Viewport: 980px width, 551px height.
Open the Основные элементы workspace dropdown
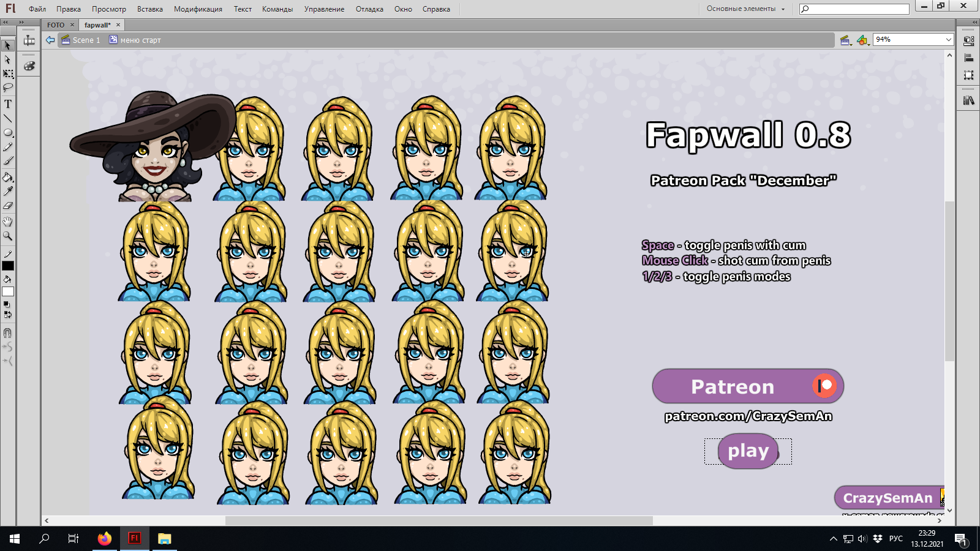pyautogui.click(x=745, y=9)
